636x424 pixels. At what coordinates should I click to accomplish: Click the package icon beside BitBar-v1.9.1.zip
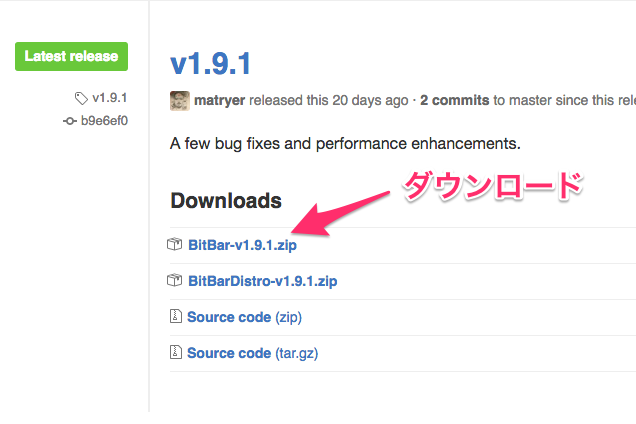click(x=175, y=244)
